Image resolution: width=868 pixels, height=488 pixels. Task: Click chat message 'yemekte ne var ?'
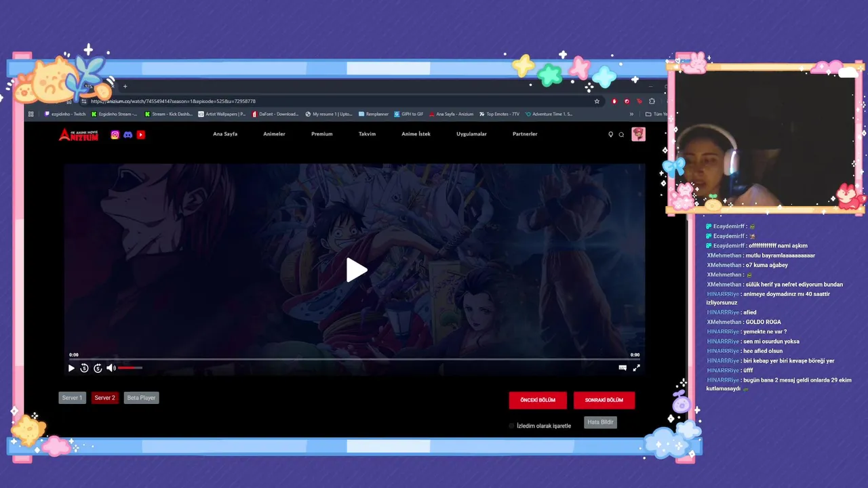coord(765,331)
